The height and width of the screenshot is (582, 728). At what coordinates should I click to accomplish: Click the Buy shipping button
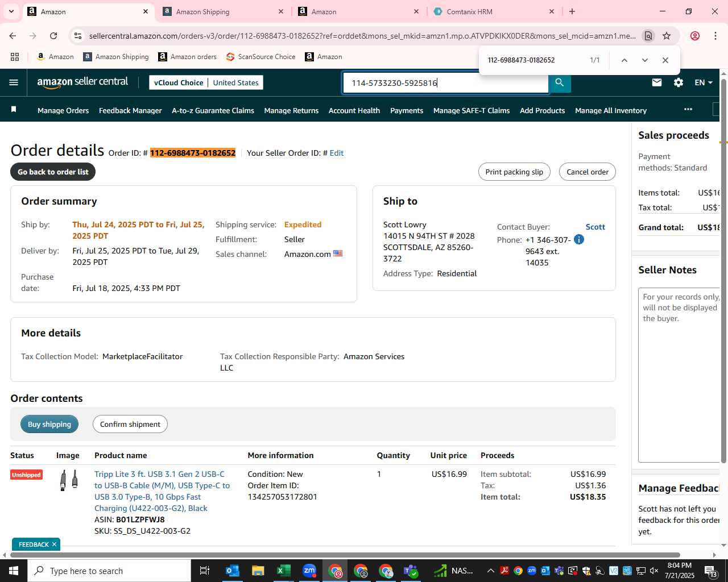[49, 424]
